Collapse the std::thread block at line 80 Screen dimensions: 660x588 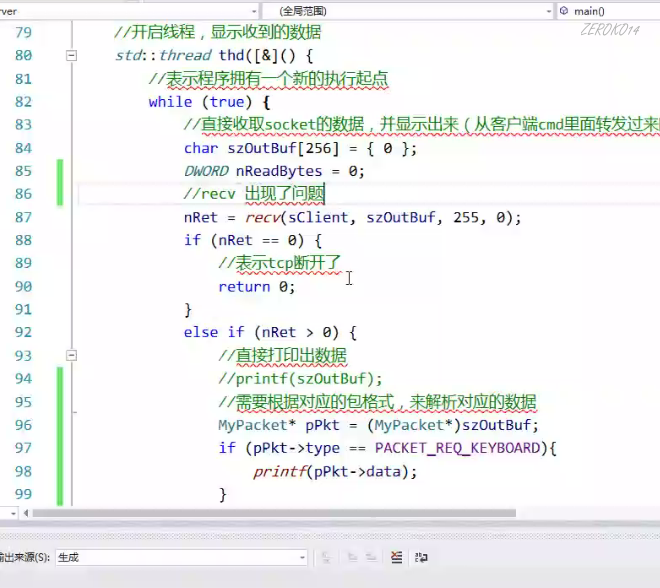pyautogui.click(x=72, y=55)
